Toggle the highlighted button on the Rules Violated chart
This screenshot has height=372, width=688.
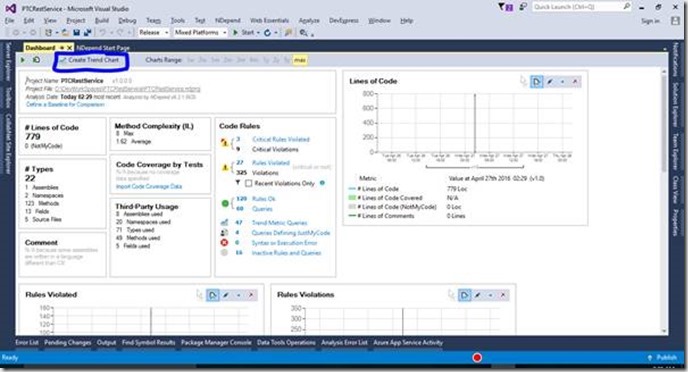point(213,295)
